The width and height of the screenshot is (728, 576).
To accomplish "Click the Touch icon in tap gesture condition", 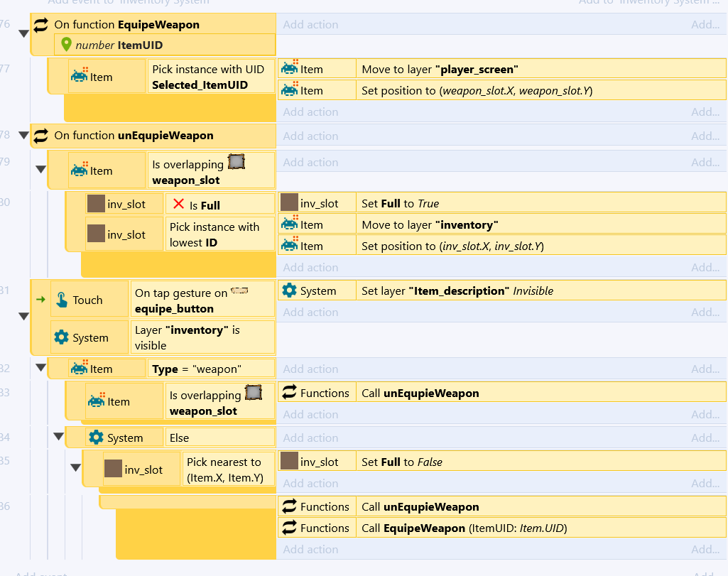I will coord(62,300).
